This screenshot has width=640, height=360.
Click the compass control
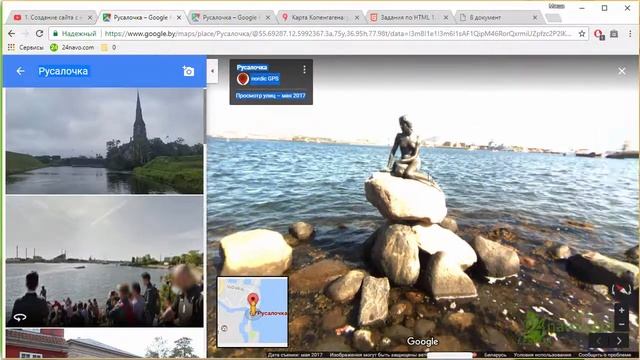pyautogui.click(x=621, y=290)
